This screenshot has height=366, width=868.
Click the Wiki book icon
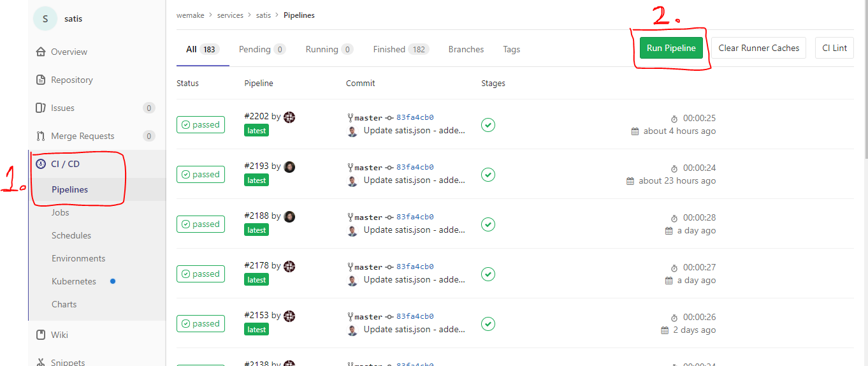click(x=41, y=335)
